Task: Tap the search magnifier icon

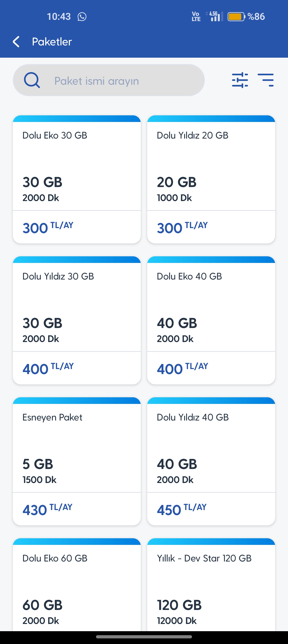Action: (x=32, y=80)
